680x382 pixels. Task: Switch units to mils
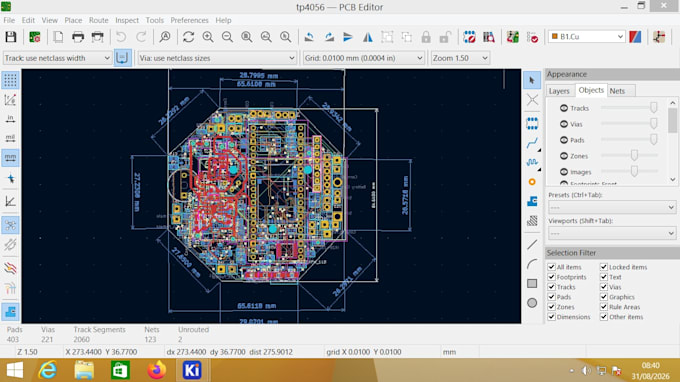click(10, 138)
